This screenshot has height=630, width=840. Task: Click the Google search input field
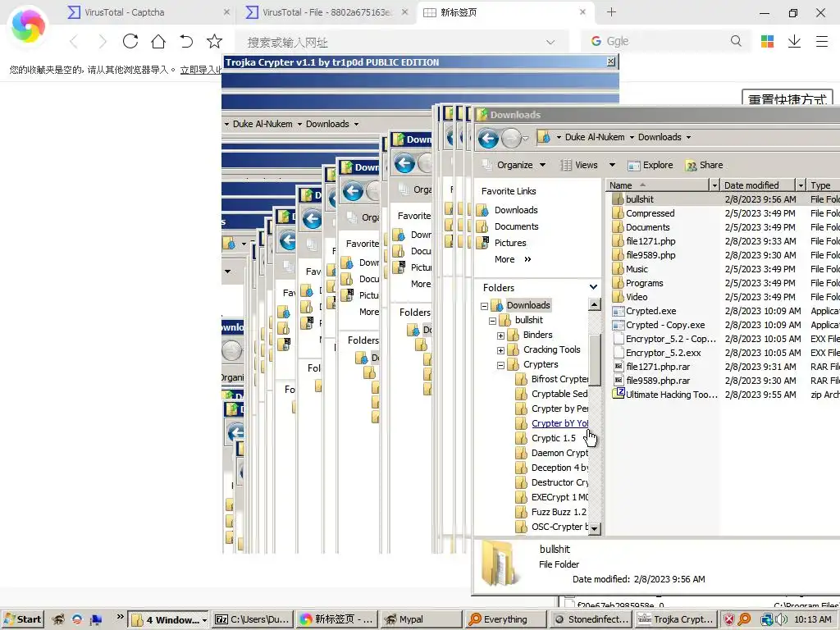pos(664,41)
